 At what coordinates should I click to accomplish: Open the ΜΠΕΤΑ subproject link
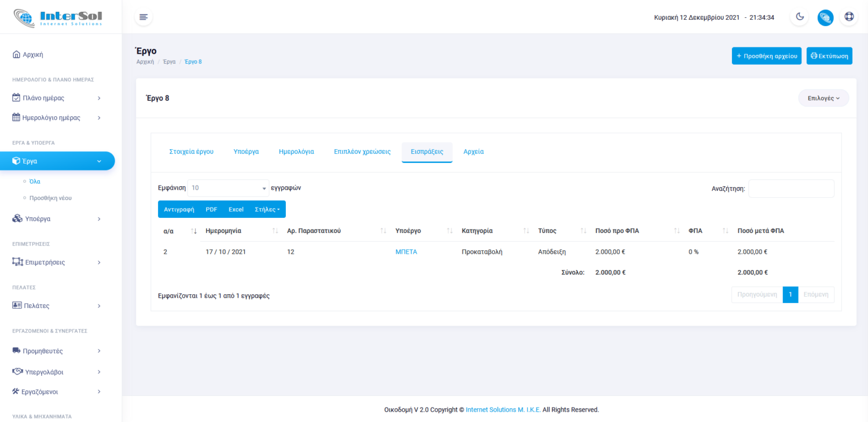click(x=406, y=252)
